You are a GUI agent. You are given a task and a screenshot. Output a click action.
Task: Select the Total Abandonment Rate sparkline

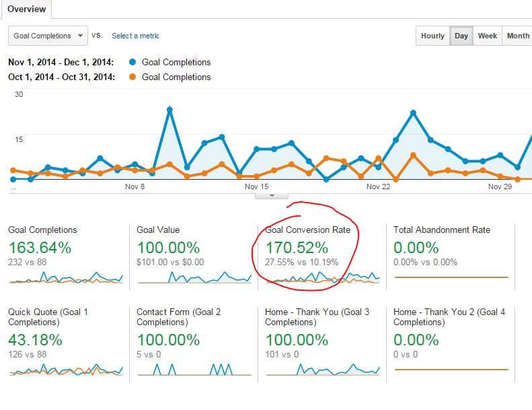(x=451, y=277)
